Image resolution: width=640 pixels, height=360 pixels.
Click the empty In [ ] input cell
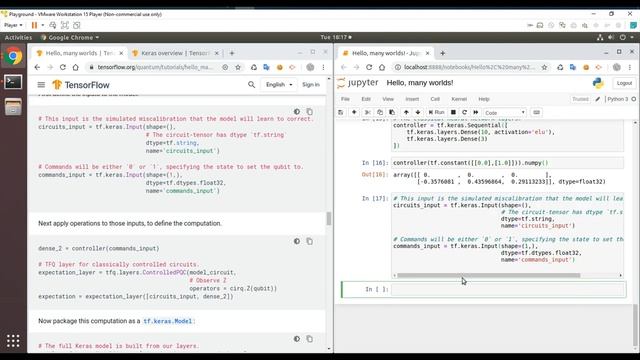508,289
